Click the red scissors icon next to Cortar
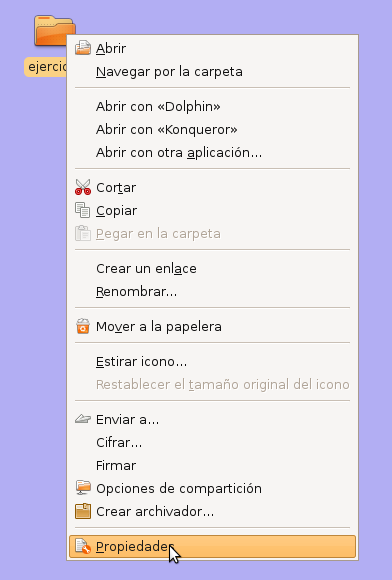The width and height of the screenshot is (392, 580). [x=83, y=187]
